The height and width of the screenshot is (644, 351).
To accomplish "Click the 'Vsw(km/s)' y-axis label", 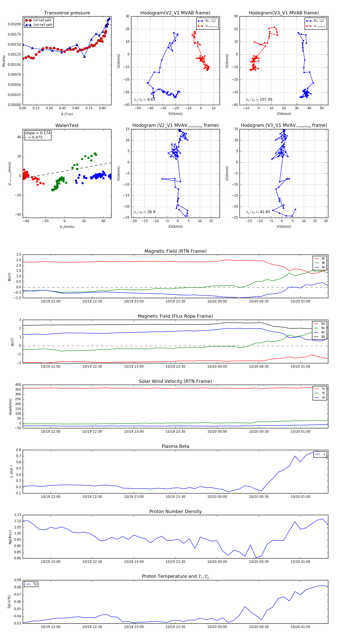I will (10, 407).
